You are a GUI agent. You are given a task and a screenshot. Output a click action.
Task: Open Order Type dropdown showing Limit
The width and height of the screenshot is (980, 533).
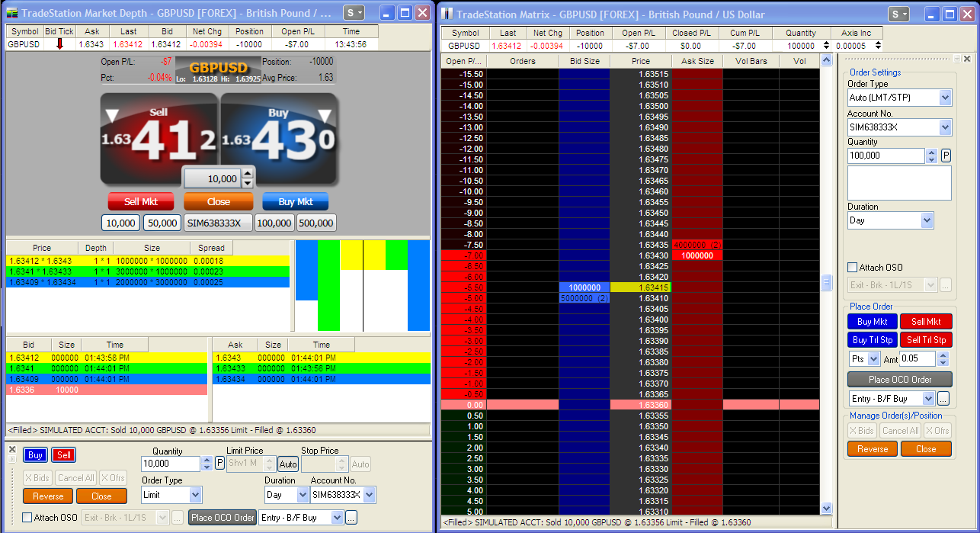tap(195, 495)
